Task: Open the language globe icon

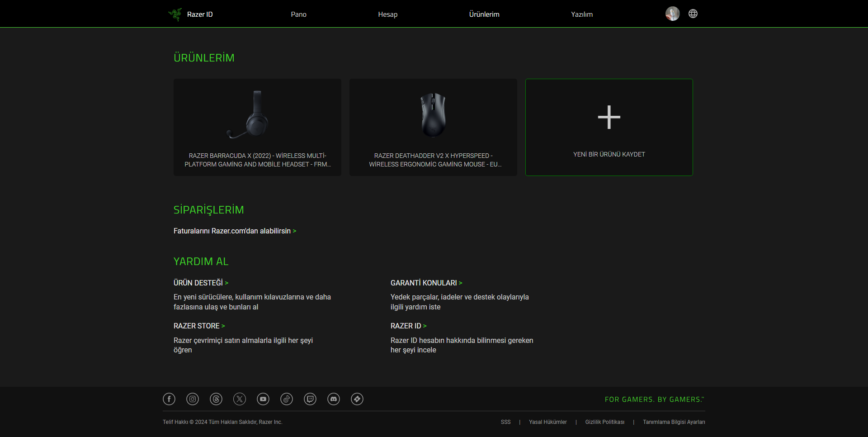Action: [x=693, y=14]
